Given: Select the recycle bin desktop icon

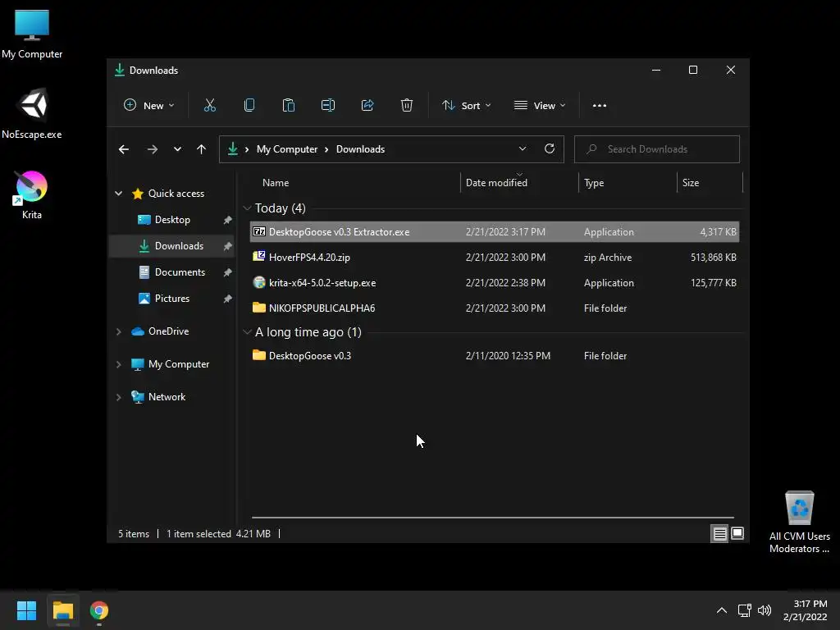Looking at the screenshot, I should pos(799,522).
